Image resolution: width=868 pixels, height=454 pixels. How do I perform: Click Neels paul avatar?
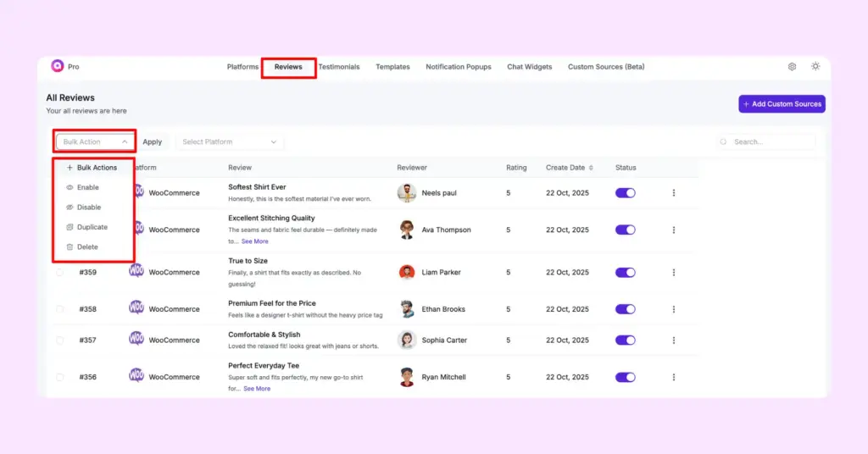coord(407,193)
